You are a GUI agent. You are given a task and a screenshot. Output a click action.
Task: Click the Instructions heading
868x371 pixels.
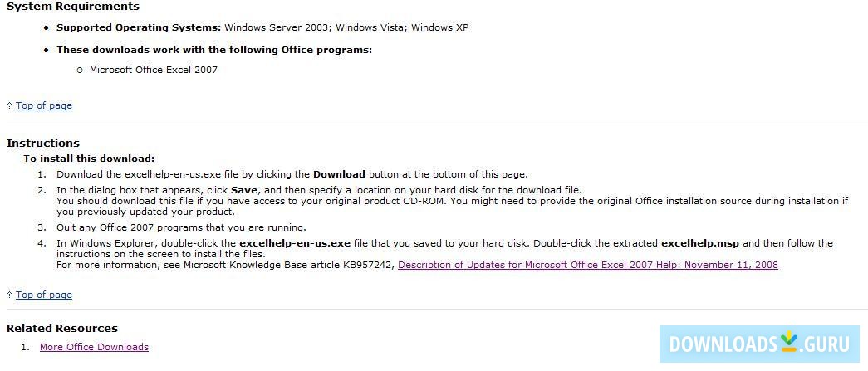click(x=43, y=143)
